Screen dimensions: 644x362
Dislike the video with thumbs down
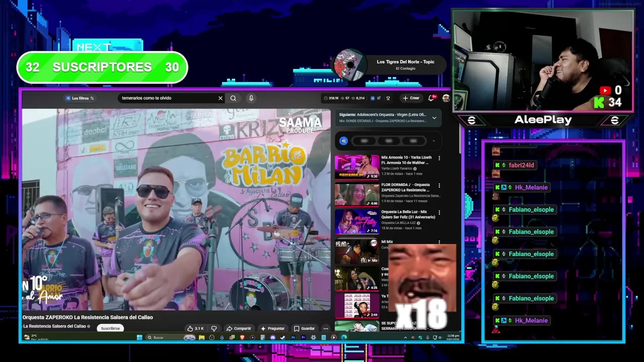tap(214, 328)
